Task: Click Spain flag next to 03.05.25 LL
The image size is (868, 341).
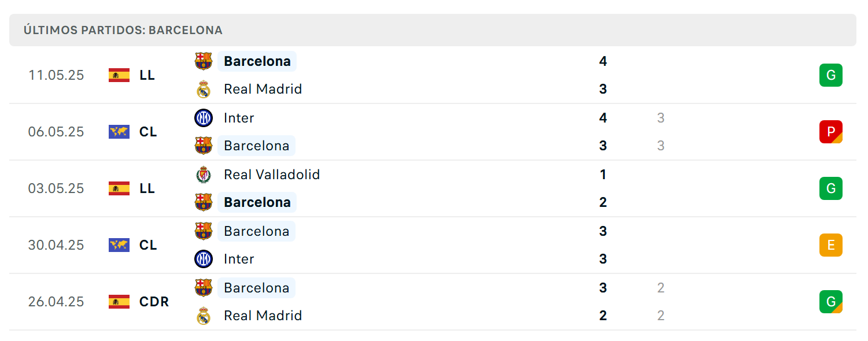Action: pos(119,188)
